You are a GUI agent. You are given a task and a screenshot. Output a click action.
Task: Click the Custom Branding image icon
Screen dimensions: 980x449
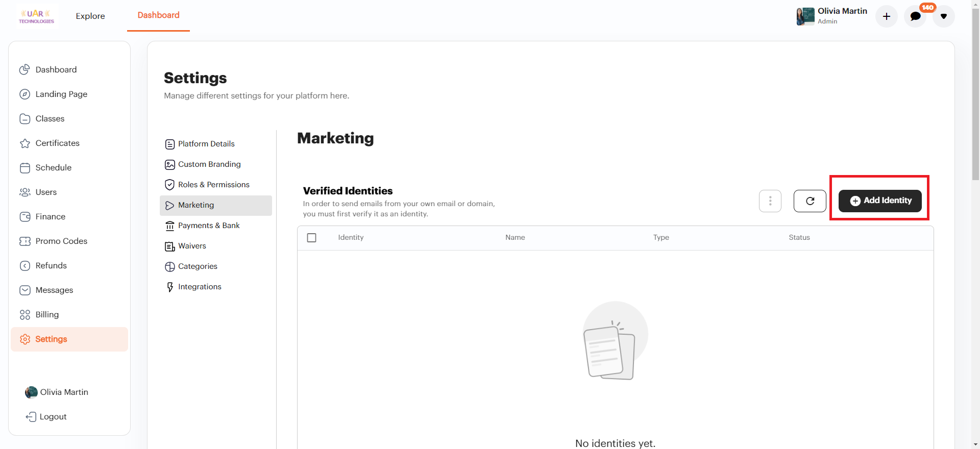(170, 165)
